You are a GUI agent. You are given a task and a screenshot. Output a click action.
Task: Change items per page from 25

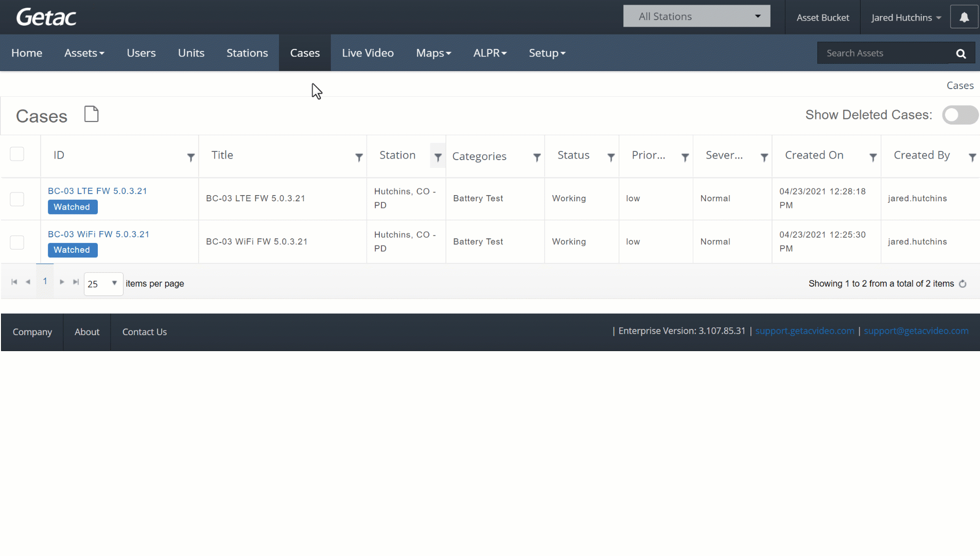click(x=103, y=284)
